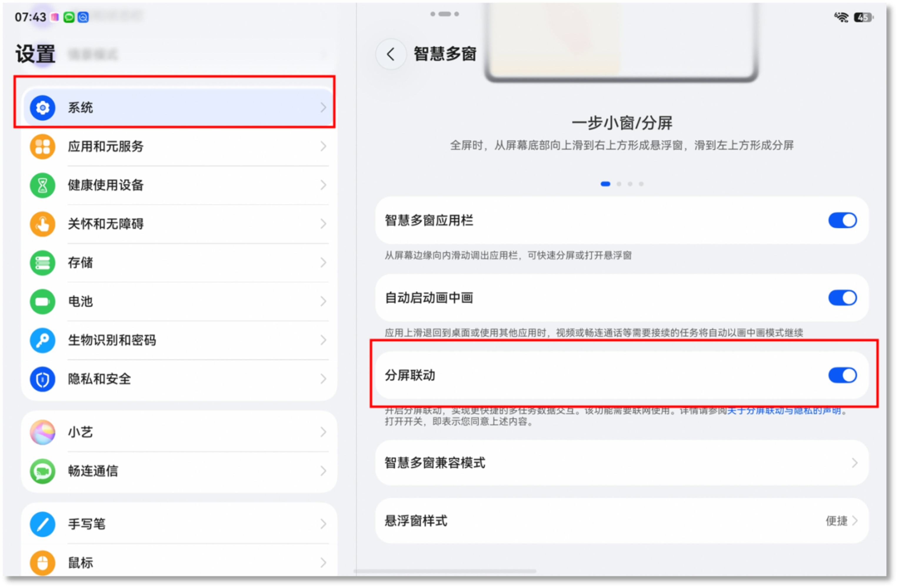
Task: Tap the 关怀和无障碍 hand icon
Action: click(x=43, y=225)
